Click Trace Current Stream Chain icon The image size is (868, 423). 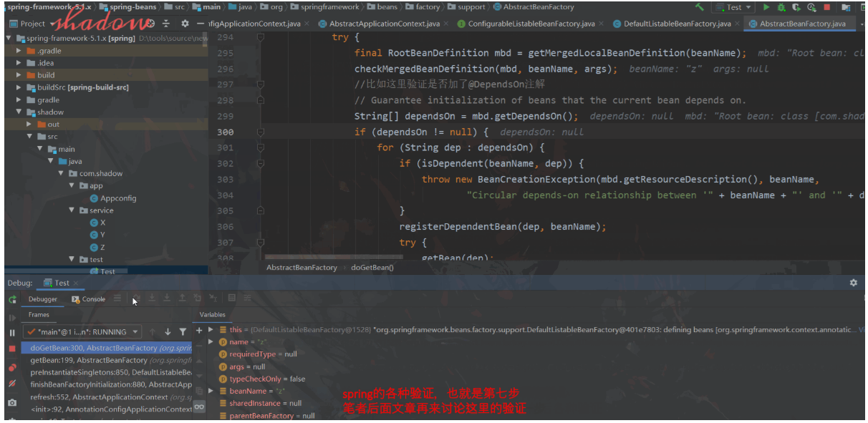[x=247, y=298]
